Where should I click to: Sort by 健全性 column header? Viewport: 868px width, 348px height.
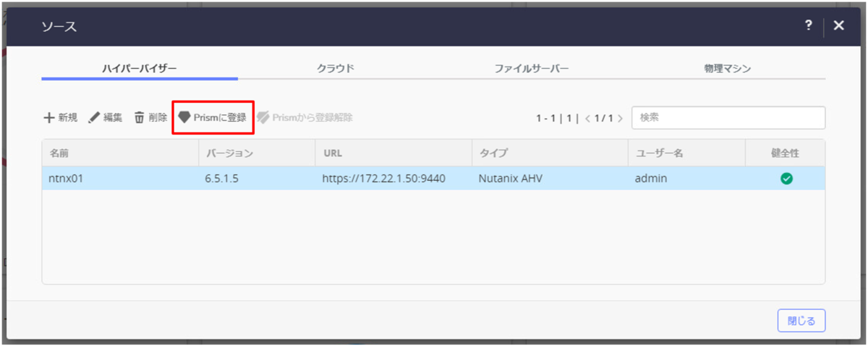click(786, 153)
